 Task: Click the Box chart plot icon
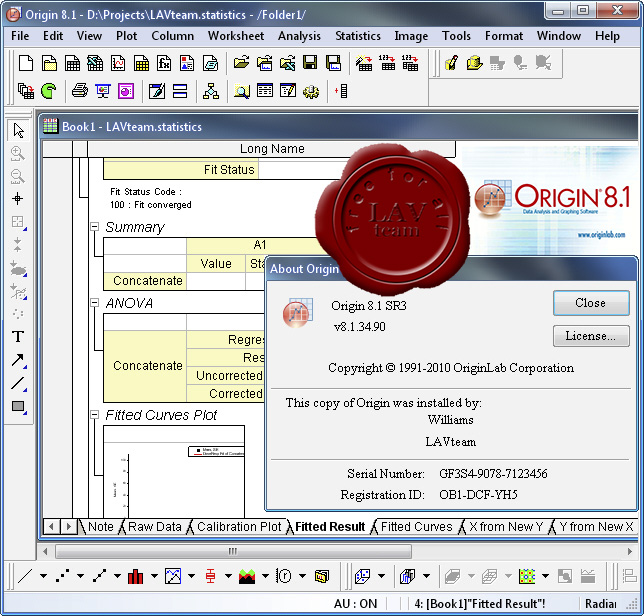[210, 576]
